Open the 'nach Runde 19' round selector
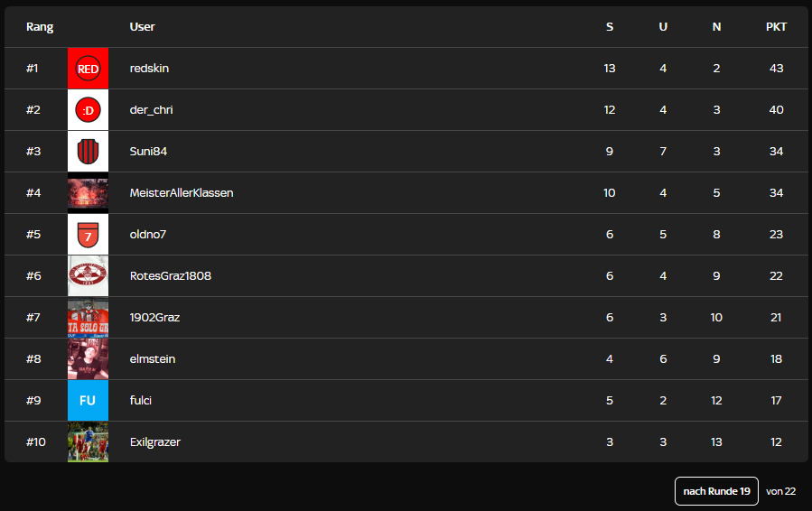Viewport: 812px width, 511px height. pyautogui.click(x=716, y=491)
